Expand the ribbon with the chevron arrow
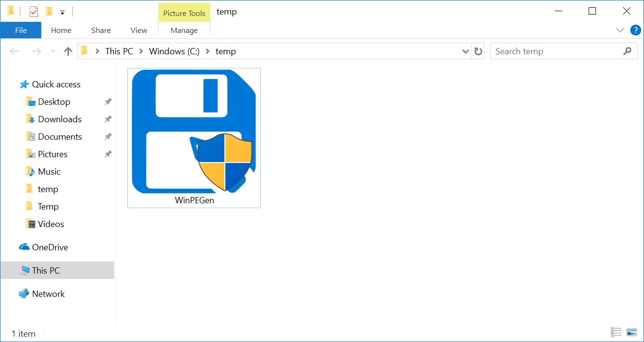The height and width of the screenshot is (342, 644). pos(620,30)
